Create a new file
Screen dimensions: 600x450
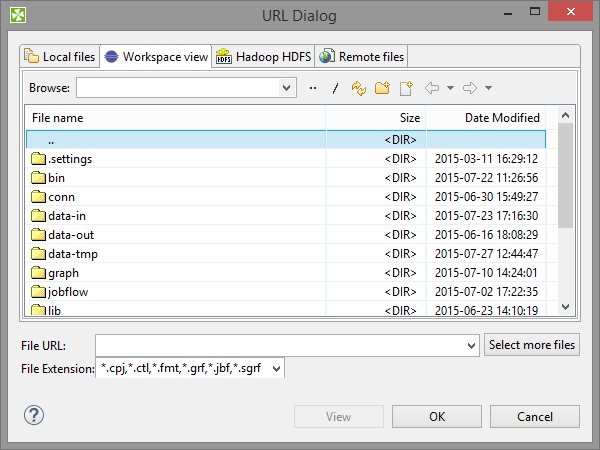click(406, 88)
